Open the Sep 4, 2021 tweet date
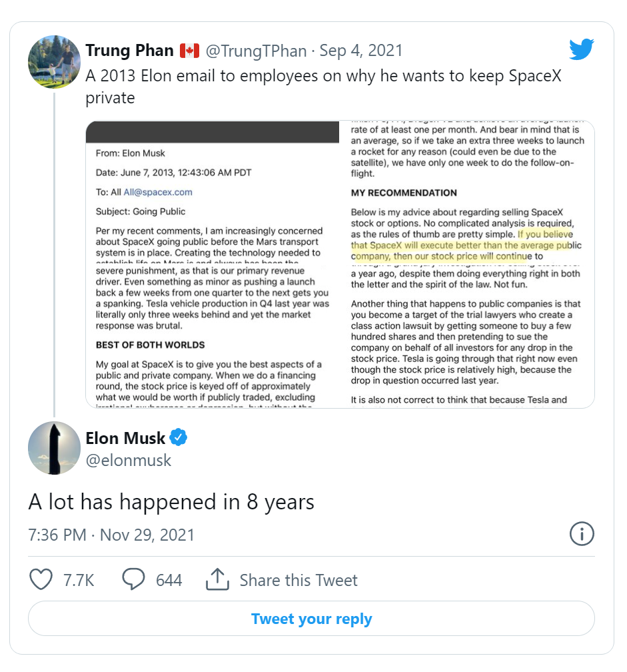Viewport: 627px width, 672px height. pos(361,51)
